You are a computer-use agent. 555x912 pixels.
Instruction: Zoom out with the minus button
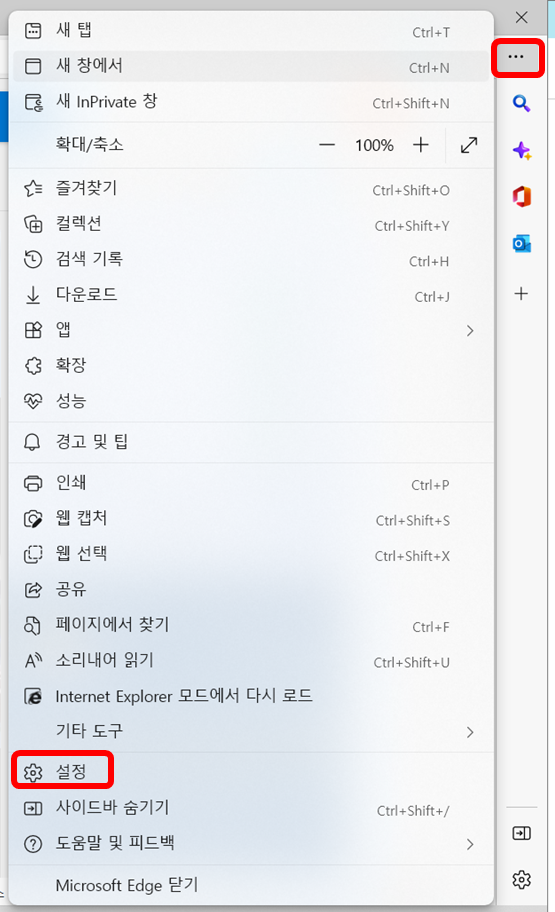[327, 145]
